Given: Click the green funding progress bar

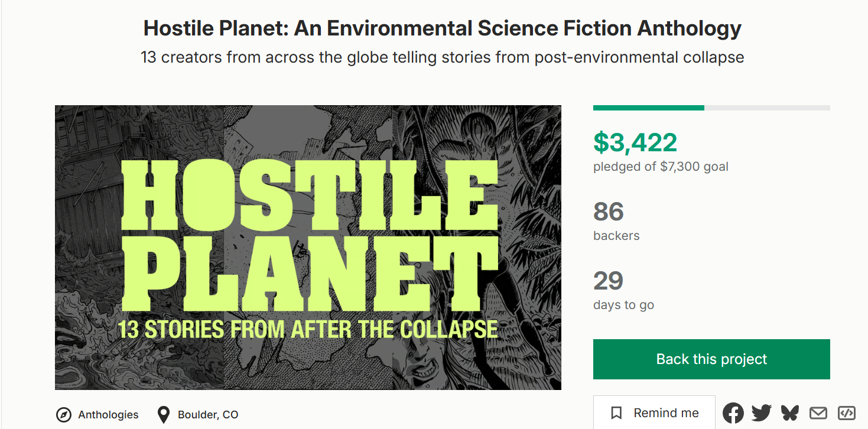Looking at the screenshot, I should click(649, 108).
